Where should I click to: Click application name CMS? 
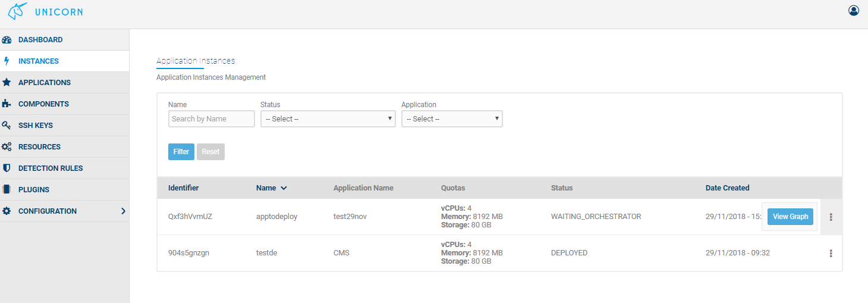coord(341,253)
